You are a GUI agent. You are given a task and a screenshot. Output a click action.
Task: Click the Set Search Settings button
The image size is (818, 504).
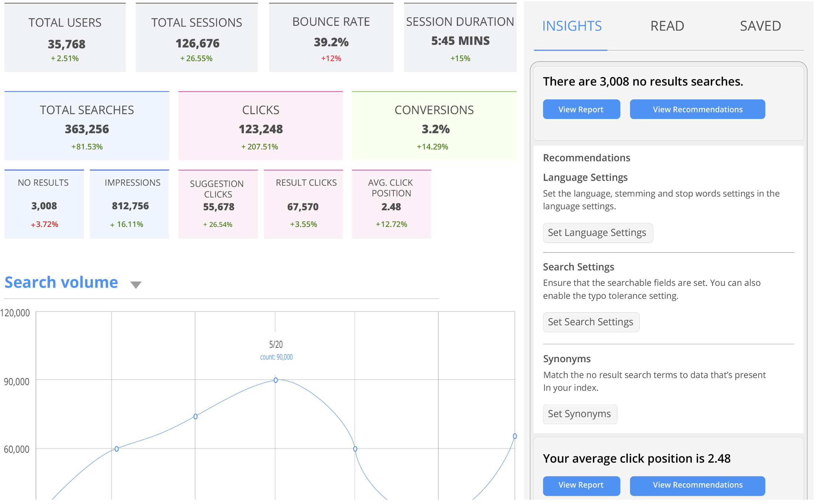[x=591, y=322]
